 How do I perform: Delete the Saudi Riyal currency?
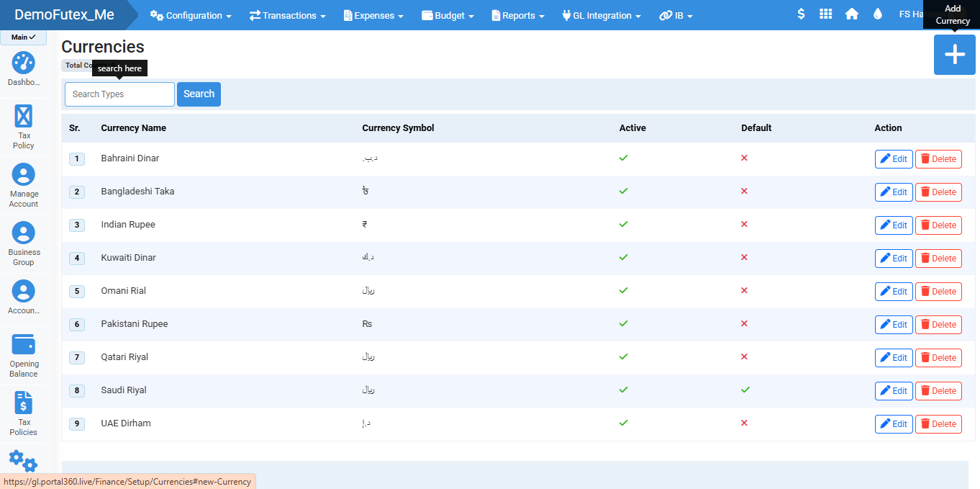[x=938, y=391]
